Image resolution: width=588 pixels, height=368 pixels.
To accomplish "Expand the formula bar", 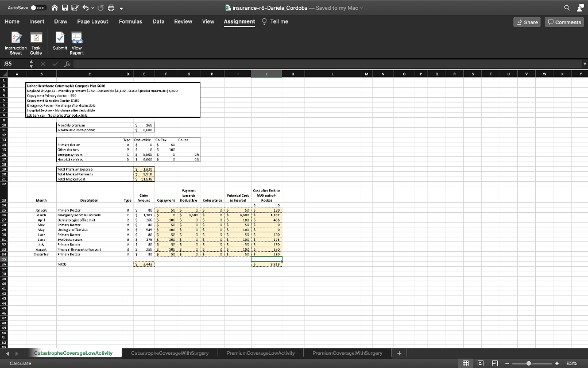I will tap(585, 64).
